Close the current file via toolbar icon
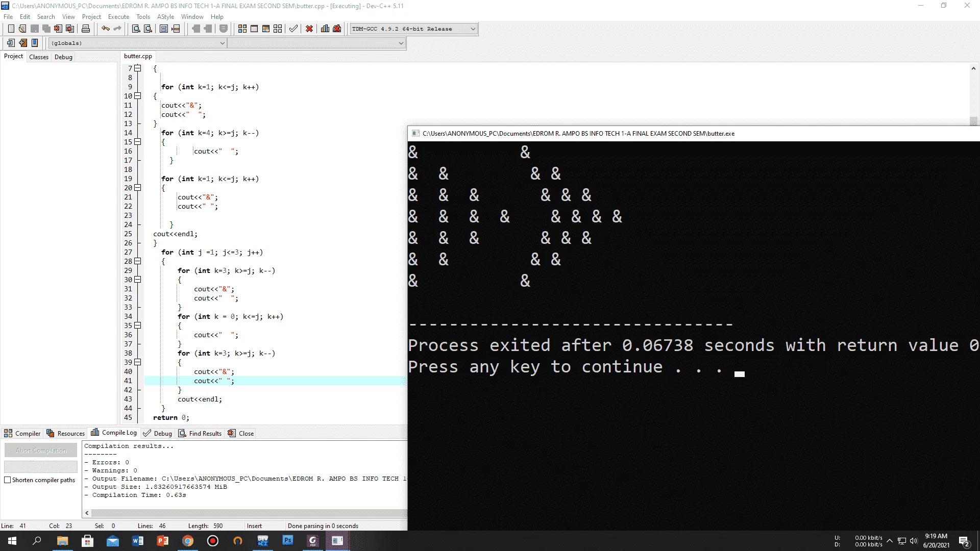The height and width of the screenshot is (551, 980). [x=58, y=29]
